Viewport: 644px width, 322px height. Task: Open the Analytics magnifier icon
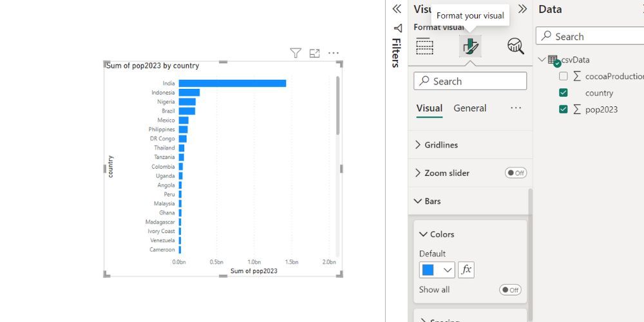[515, 46]
